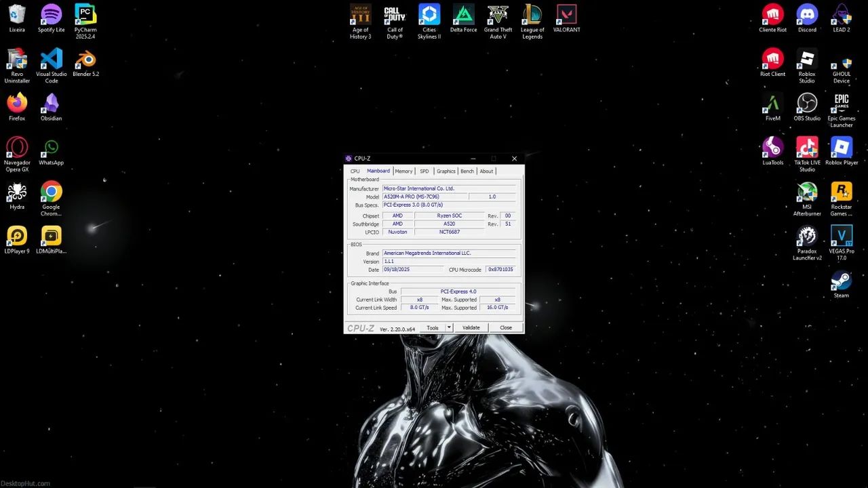Click the LPCIO value NCT6687

[x=450, y=232]
